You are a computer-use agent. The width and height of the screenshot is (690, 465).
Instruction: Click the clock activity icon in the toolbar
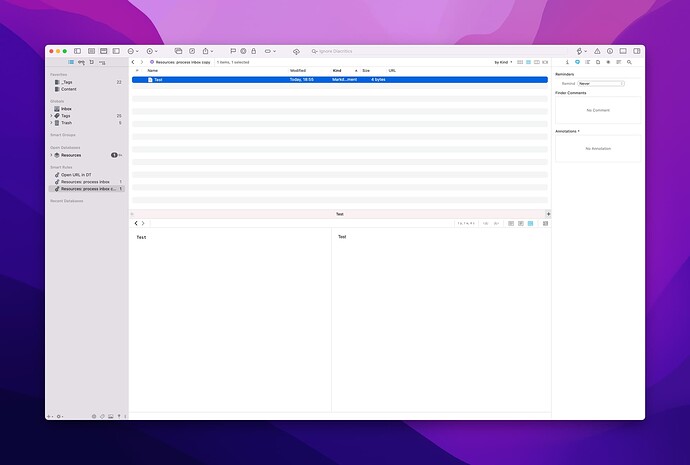(610, 51)
